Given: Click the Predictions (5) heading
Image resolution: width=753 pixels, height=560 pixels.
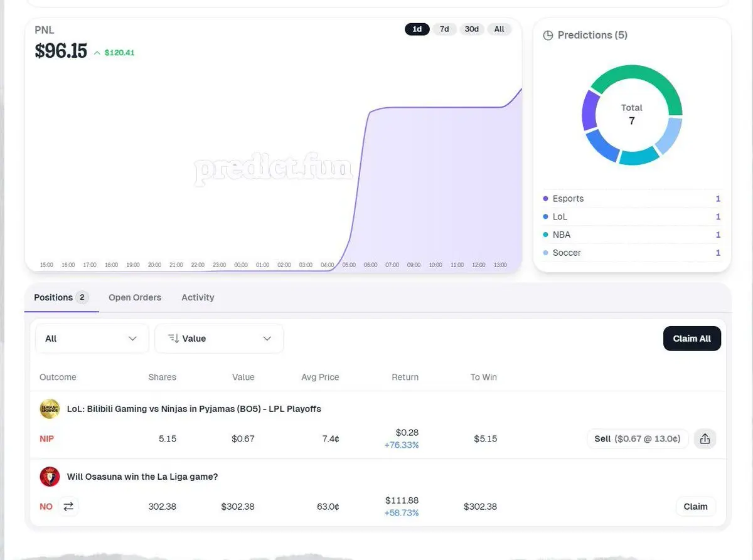Looking at the screenshot, I should point(592,35).
